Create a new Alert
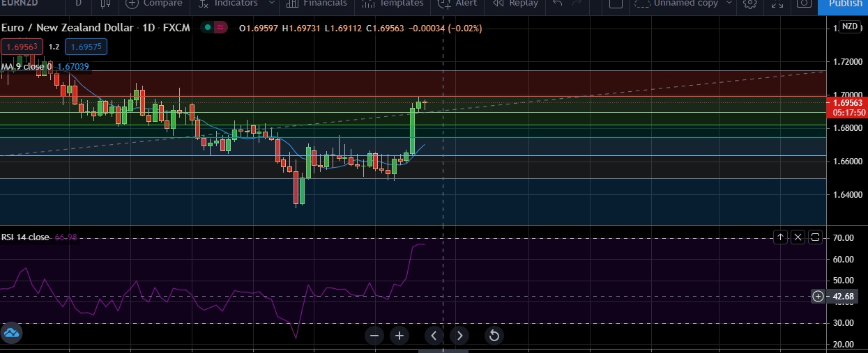This screenshot has height=353, width=868. 457,3
